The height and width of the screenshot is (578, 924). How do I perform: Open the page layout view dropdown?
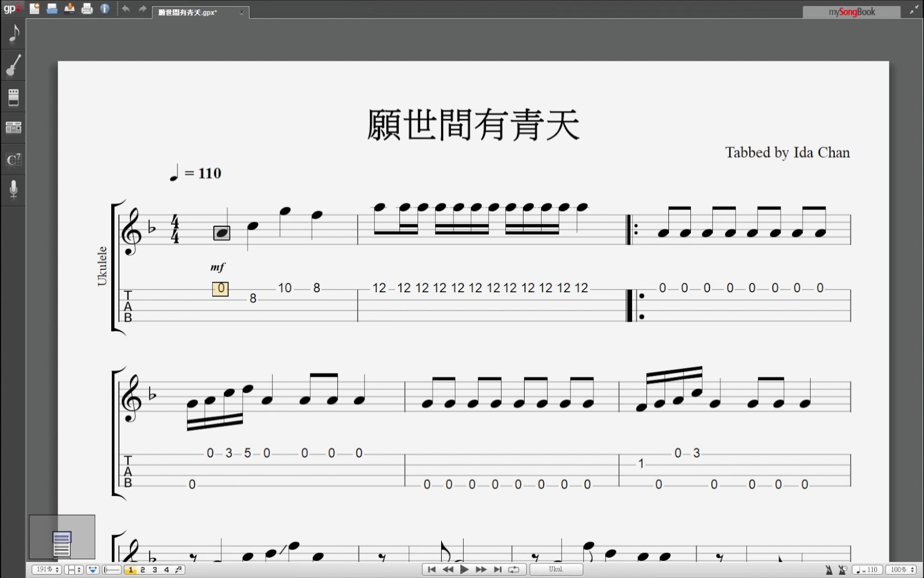74,570
